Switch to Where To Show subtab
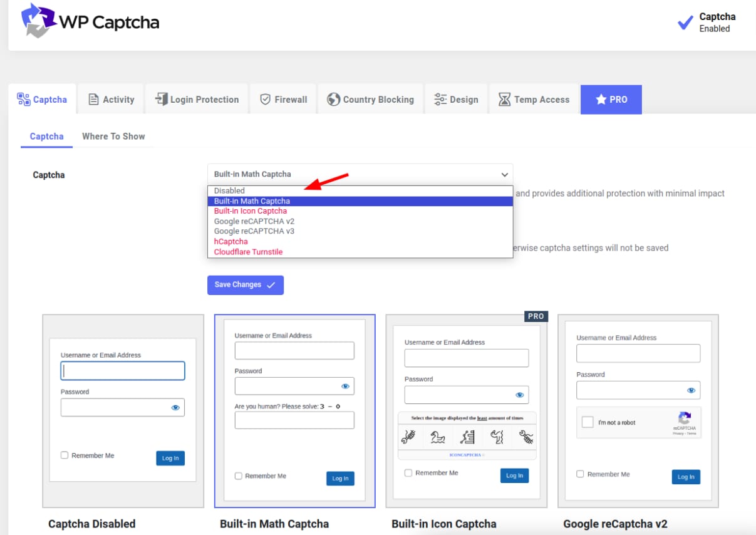 [113, 137]
